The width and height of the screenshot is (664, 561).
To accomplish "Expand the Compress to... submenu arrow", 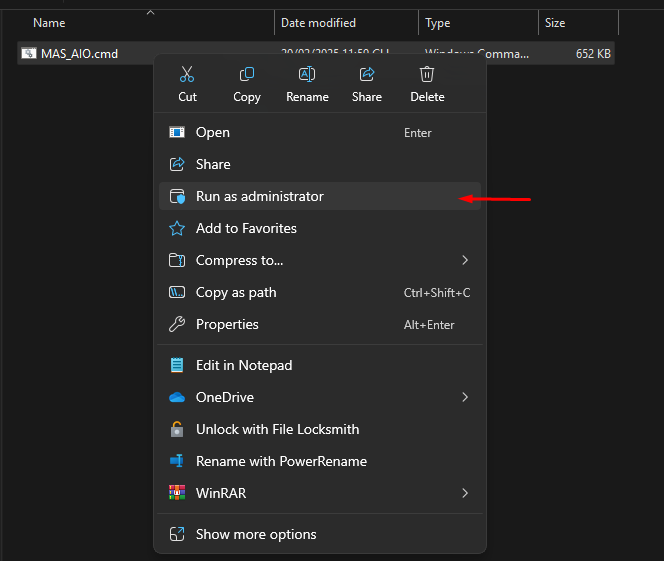I will (465, 260).
